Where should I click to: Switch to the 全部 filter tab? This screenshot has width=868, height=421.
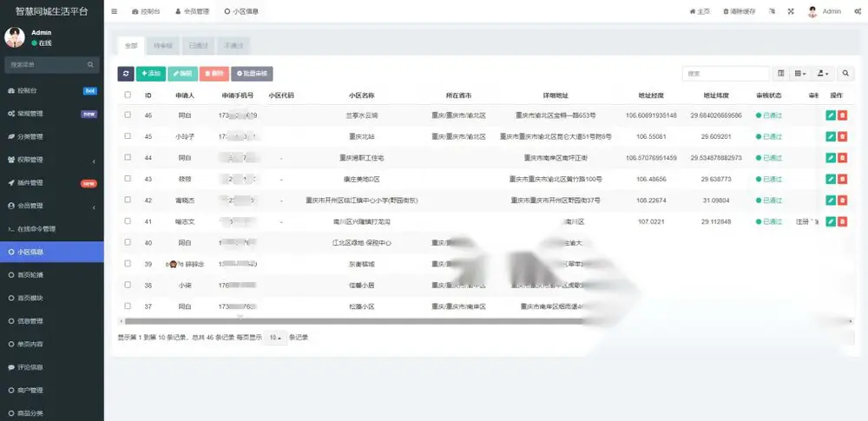131,46
